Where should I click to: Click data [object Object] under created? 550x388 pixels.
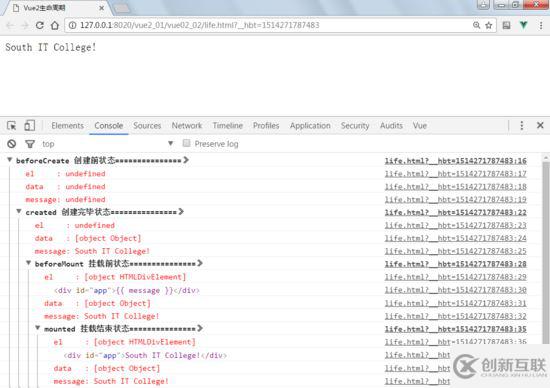click(x=88, y=239)
